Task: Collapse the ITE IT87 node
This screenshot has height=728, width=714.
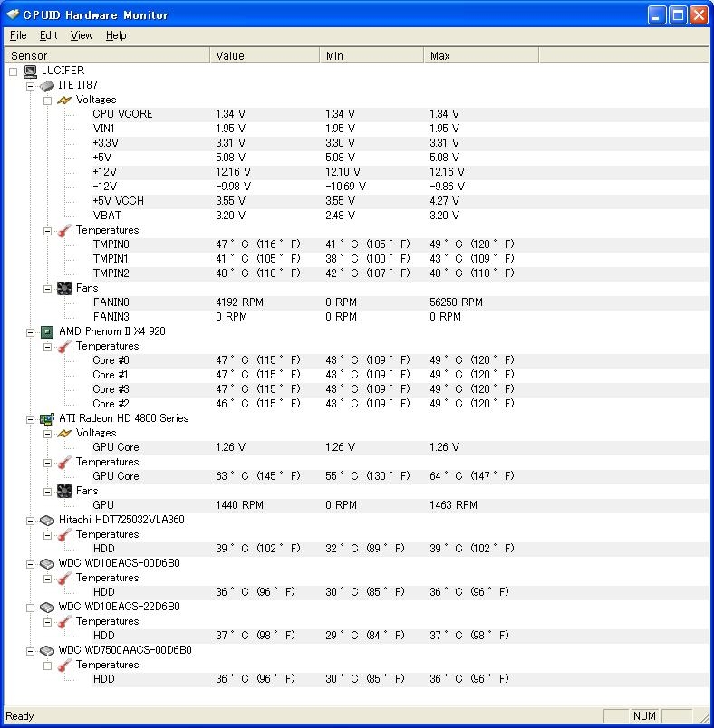Action: click(x=30, y=86)
